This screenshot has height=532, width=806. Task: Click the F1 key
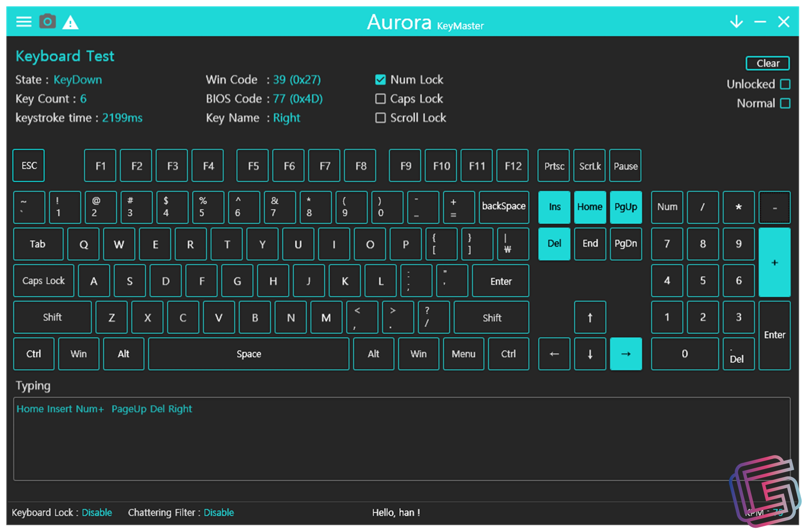pos(100,166)
